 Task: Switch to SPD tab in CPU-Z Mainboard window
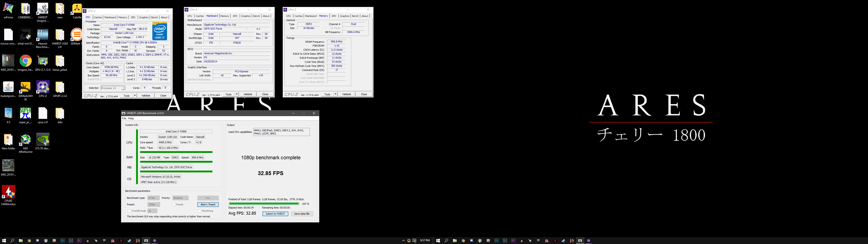click(235, 16)
